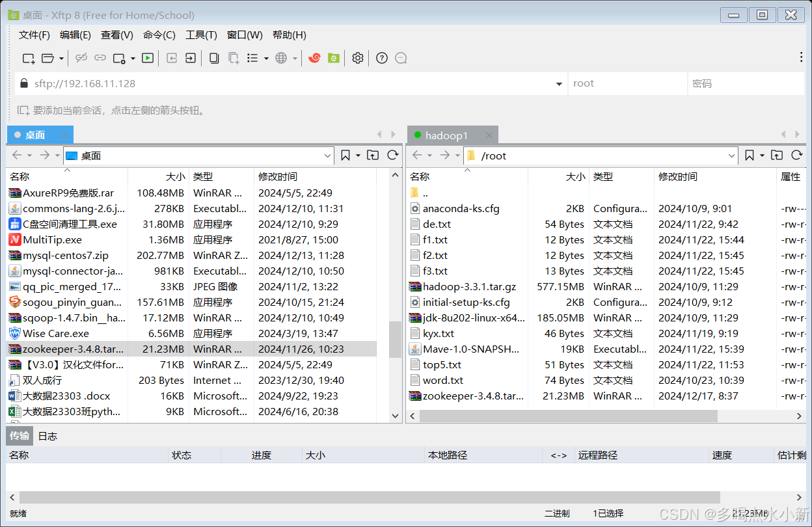Click the lock icon in the address bar

(24, 83)
